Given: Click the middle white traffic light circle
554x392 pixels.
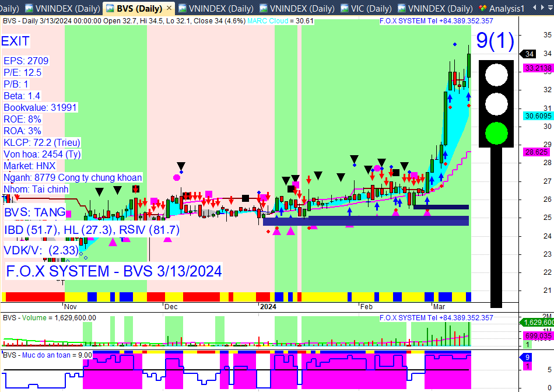Looking at the screenshot, I should 496,104.
